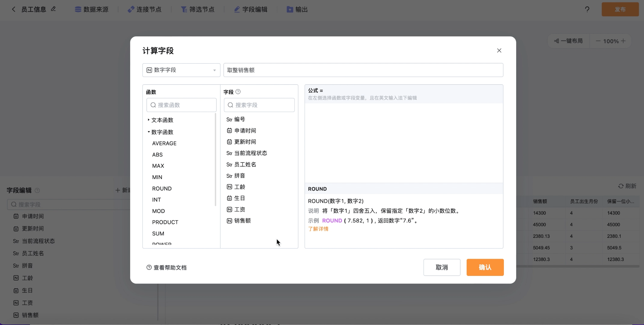
Task: Select the ABS function
Action: [157, 155]
